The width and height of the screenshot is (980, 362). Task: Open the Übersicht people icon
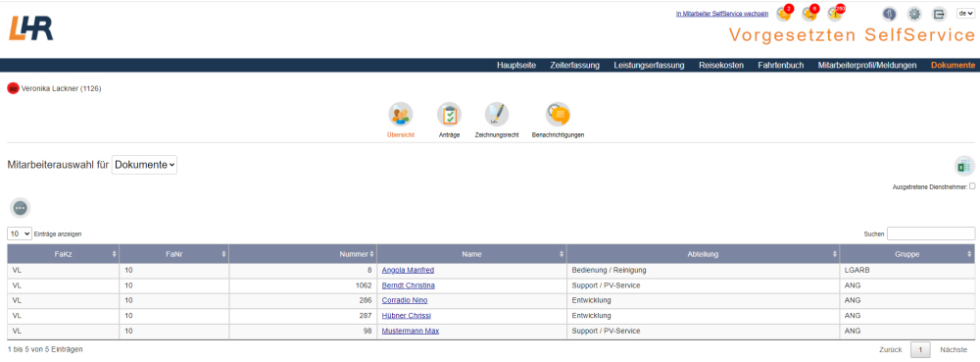401,115
